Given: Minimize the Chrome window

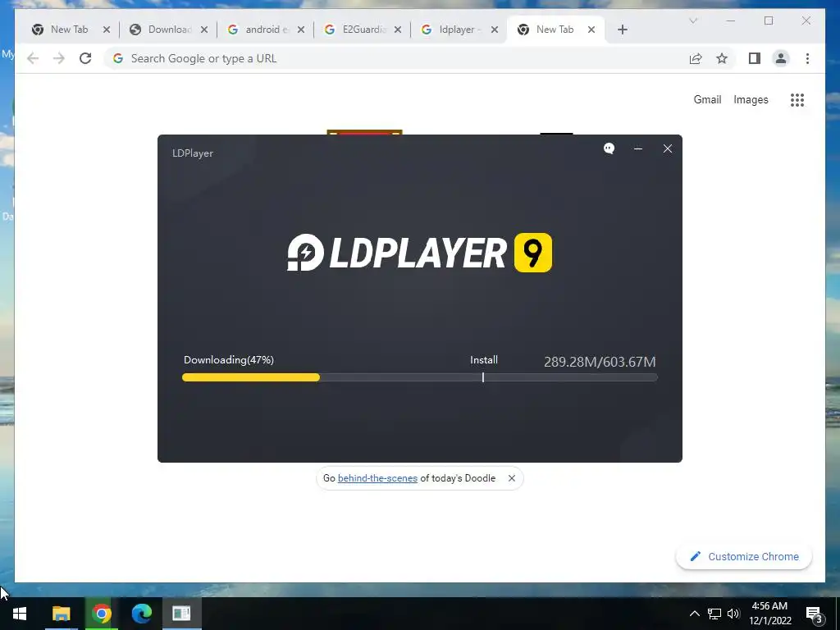Looking at the screenshot, I should tap(731, 21).
